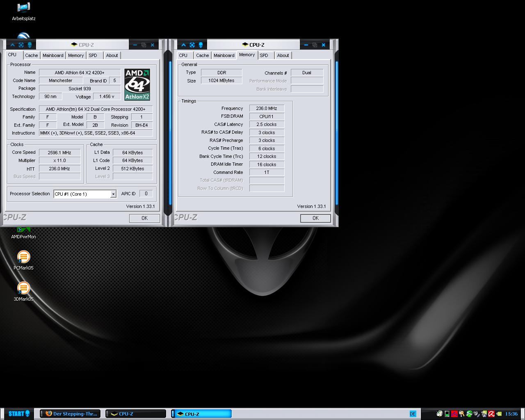Click the Avira red umbrella tray icon
The height and width of the screenshot is (420, 525).
491,414
